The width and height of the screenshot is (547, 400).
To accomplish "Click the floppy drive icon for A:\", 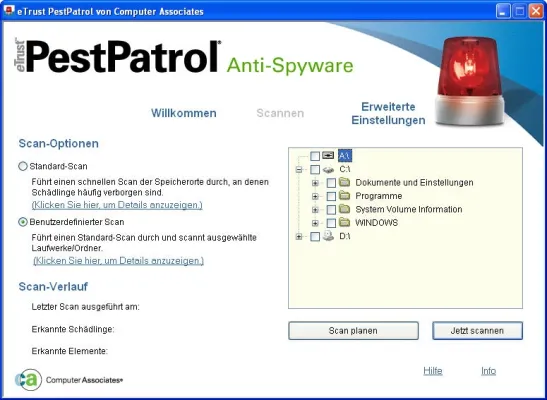I will [x=328, y=155].
